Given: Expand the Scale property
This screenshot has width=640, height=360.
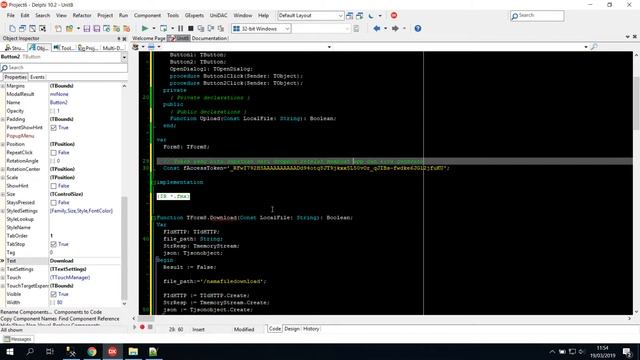Looking at the screenshot, I should [x=3, y=178].
